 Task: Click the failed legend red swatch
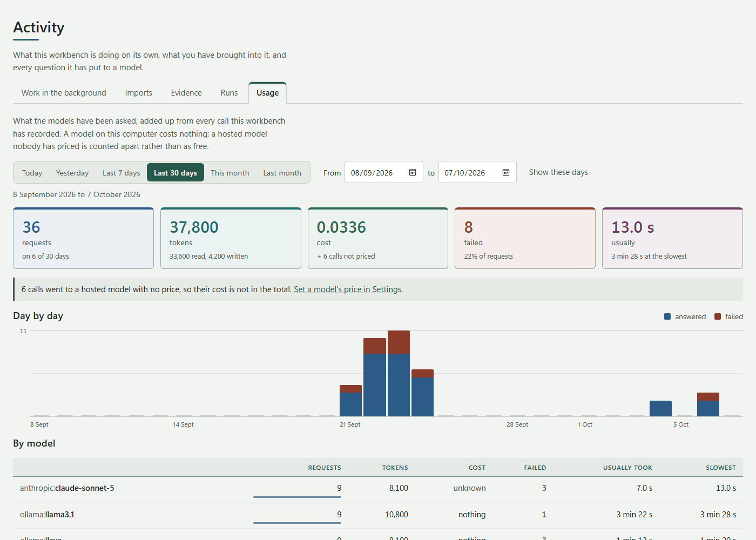click(718, 316)
